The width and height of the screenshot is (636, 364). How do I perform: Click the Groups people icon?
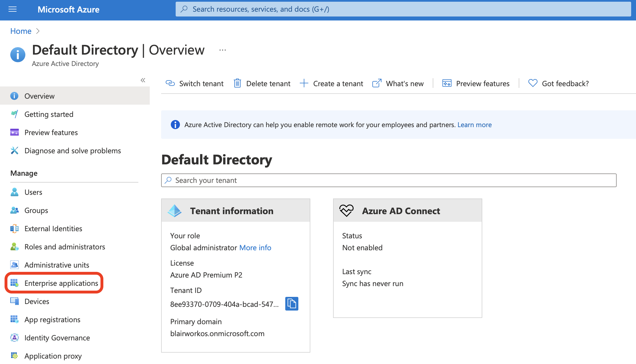14,210
